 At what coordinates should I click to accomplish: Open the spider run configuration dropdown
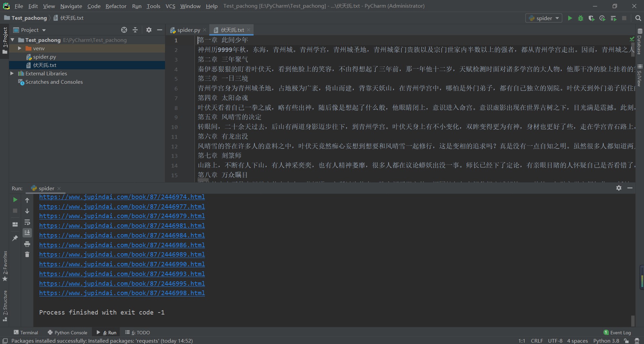click(544, 18)
